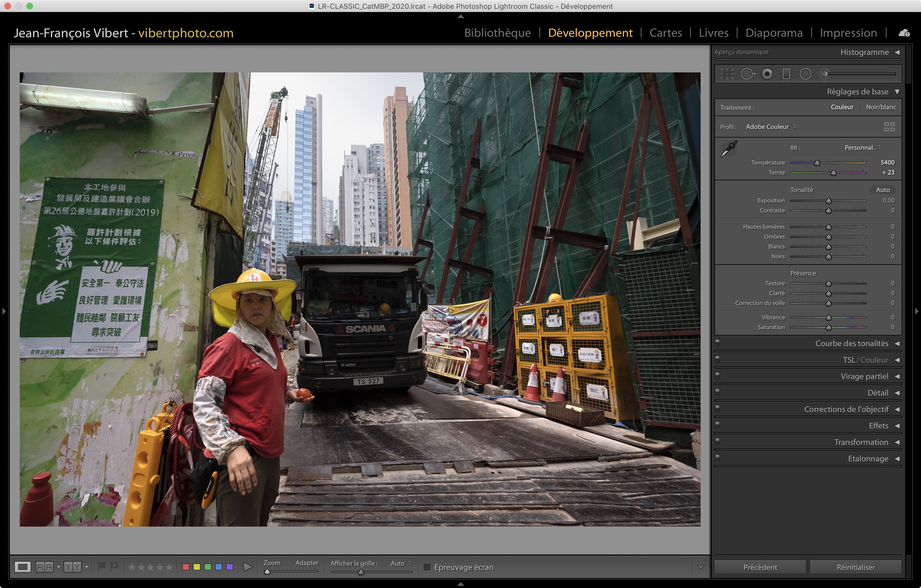921x588 pixels.
Task: Select the Graduated Filter tool
Action: pyautogui.click(x=786, y=74)
